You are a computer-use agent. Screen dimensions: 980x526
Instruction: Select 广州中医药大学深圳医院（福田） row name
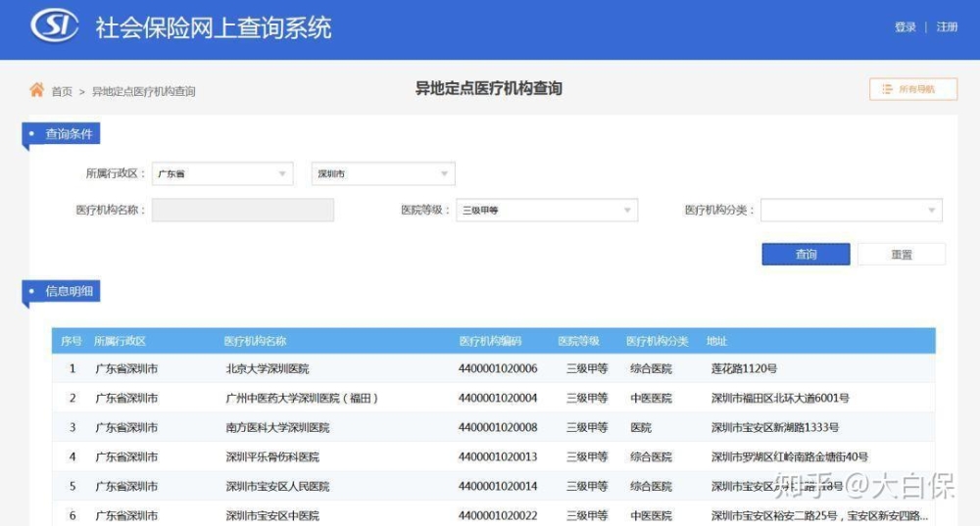302,398
